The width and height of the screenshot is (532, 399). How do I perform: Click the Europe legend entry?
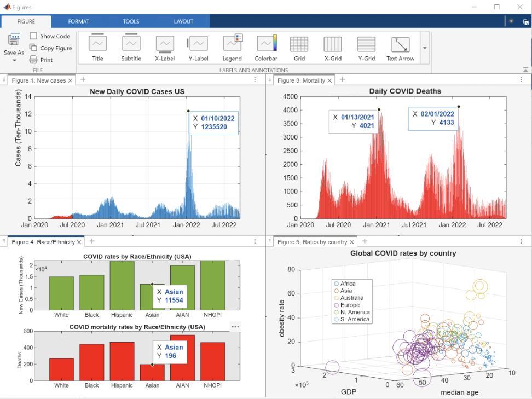point(350,305)
